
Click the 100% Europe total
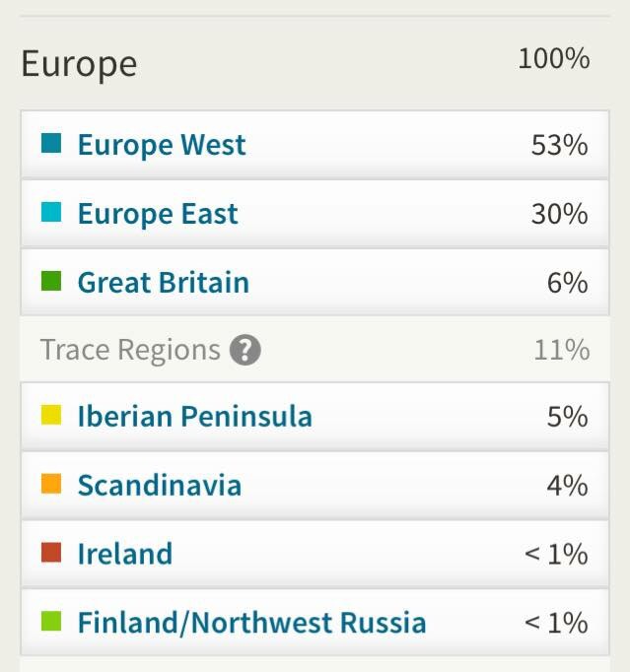(553, 58)
